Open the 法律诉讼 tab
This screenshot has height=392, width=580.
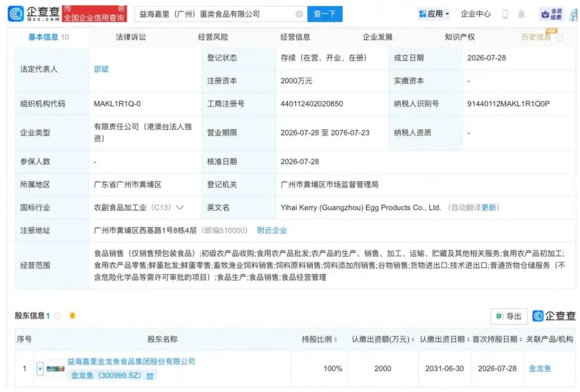pos(131,37)
